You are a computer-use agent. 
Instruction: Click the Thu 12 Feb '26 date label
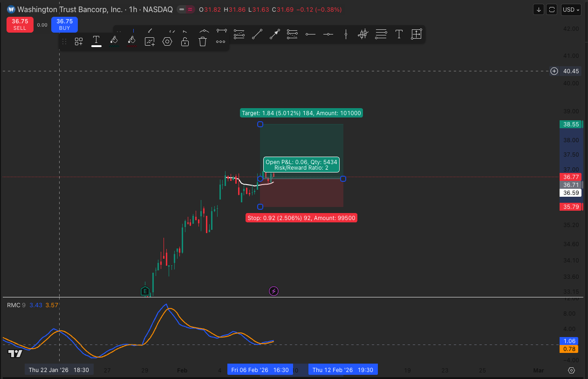pyautogui.click(x=342, y=370)
